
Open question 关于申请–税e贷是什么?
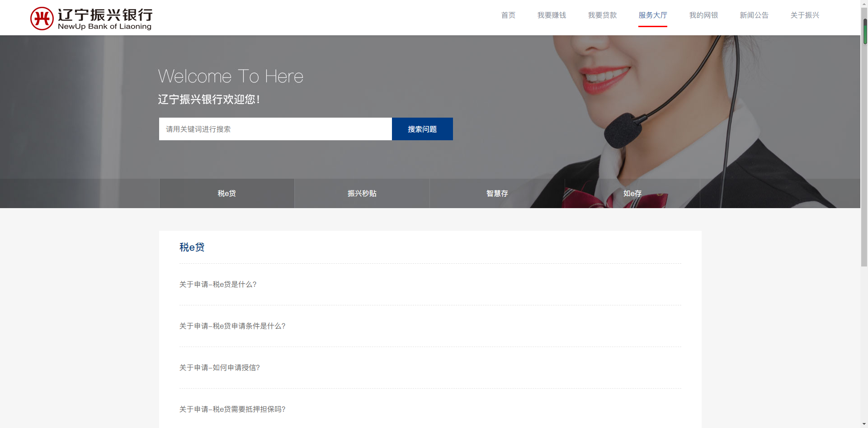[218, 284]
